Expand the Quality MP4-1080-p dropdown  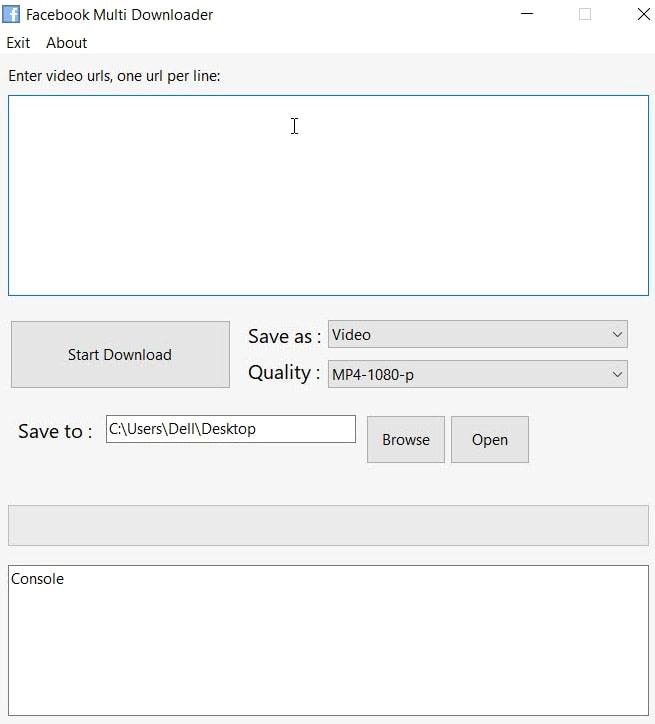478,374
